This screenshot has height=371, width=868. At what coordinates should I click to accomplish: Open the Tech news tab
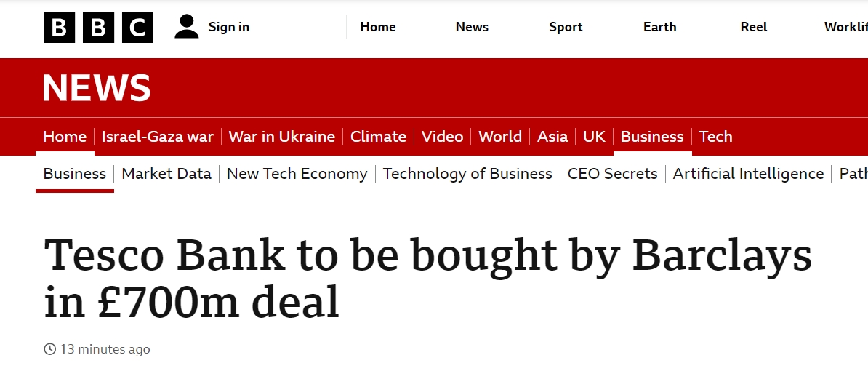pos(715,137)
